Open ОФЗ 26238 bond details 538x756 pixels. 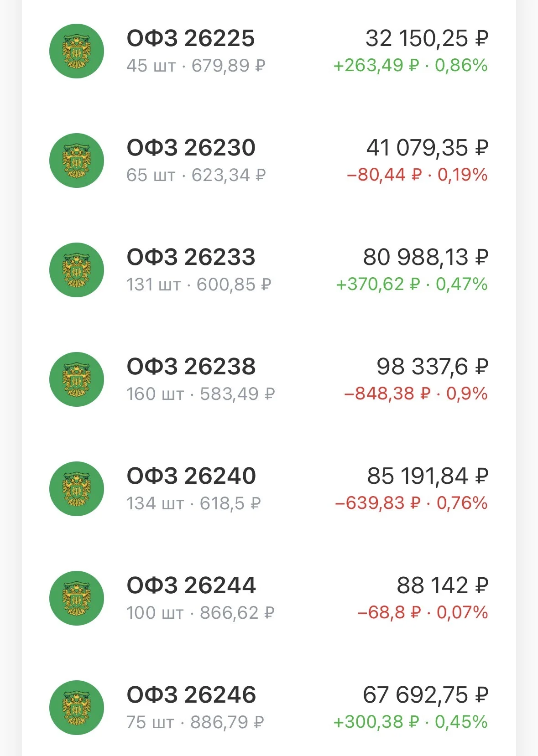(x=191, y=367)
